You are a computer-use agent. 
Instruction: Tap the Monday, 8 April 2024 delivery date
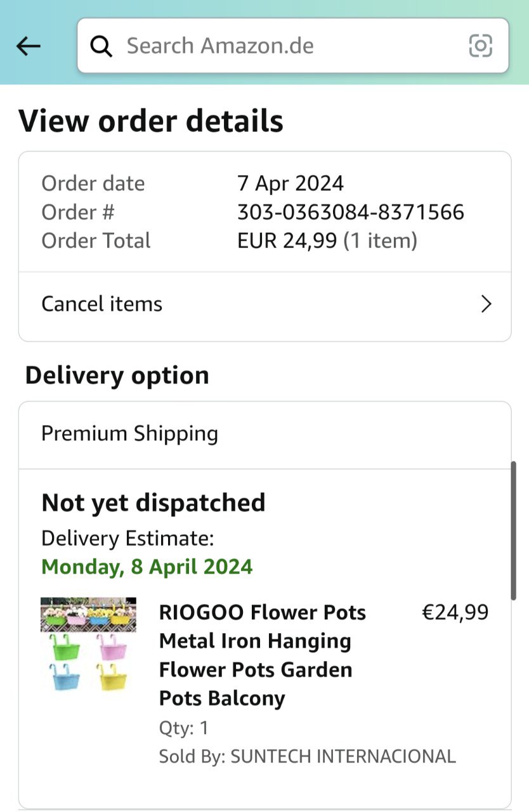coord(147,566)
